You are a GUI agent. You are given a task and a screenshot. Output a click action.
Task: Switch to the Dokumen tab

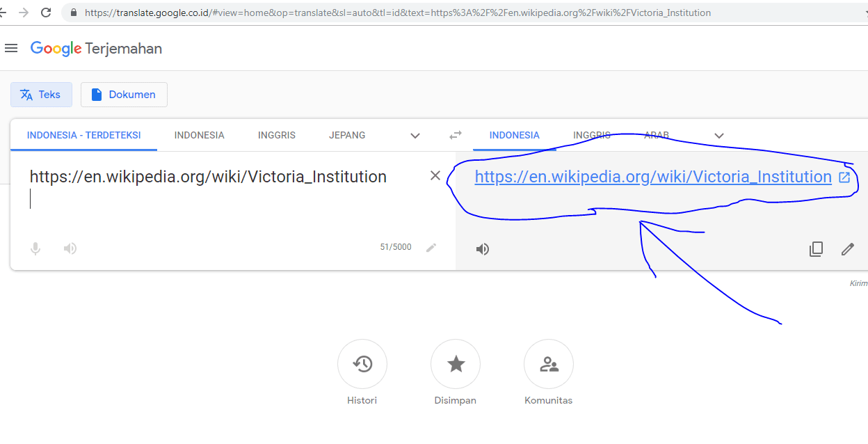click(124, 94)
